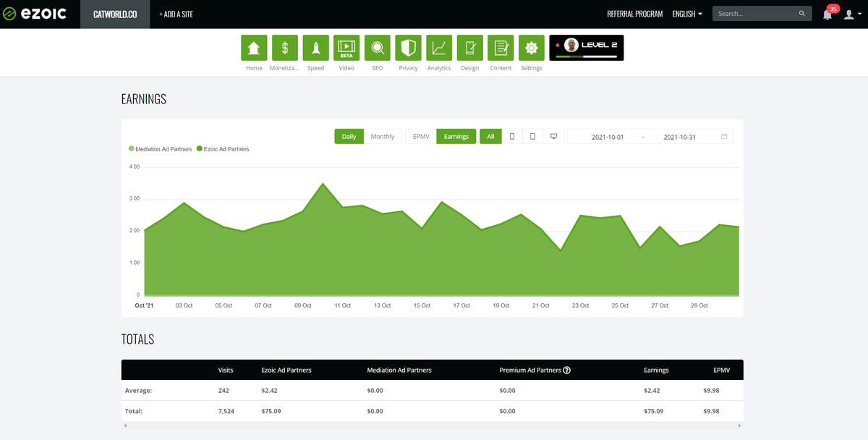Click the search magnifier icon
868x440 pixels.
[801, 14]
